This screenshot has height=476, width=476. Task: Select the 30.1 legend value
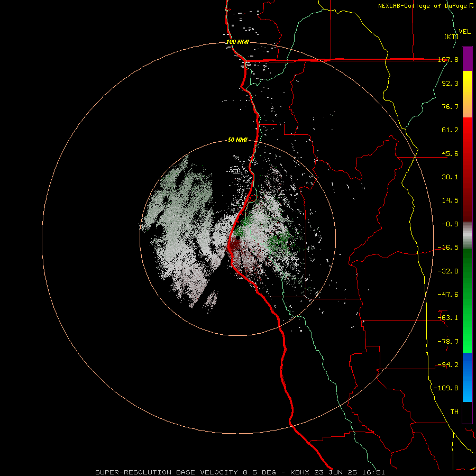pyautogui.click(x=450, y=177)
